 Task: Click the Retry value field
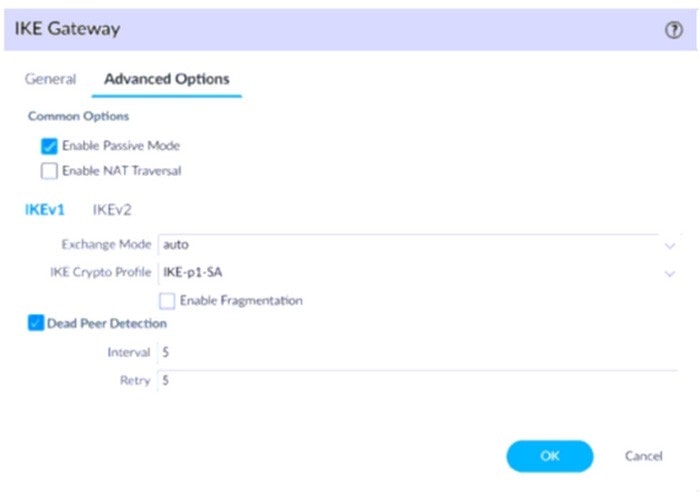pyautogui.click(x=418, y=381)
